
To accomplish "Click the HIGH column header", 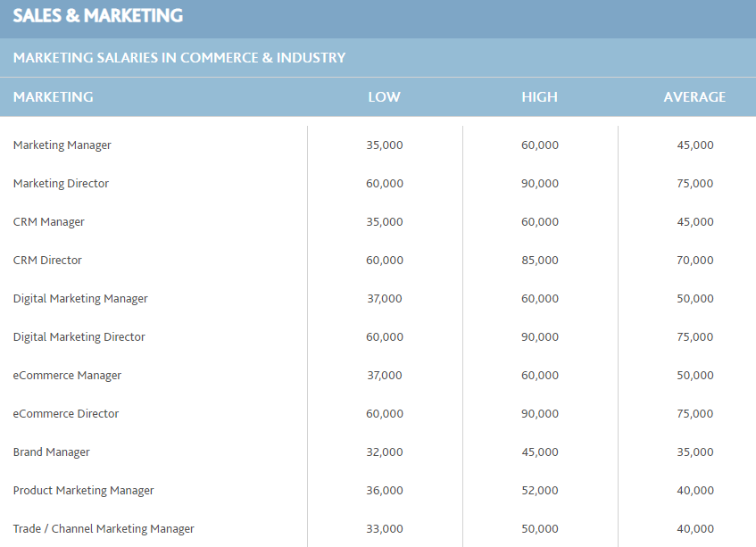I will pyautogui.click(x=539, y=97).
